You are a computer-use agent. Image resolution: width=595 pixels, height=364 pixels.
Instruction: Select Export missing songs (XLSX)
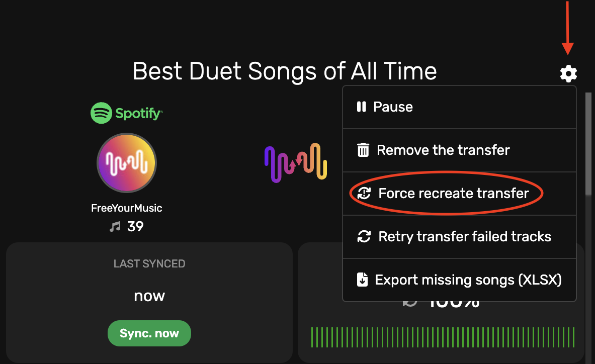pos(468,280)
